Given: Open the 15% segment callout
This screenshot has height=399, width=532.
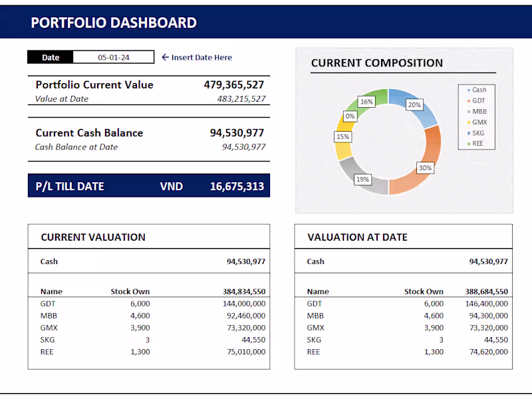Looking at the screenshot, I should coord(343,136).
